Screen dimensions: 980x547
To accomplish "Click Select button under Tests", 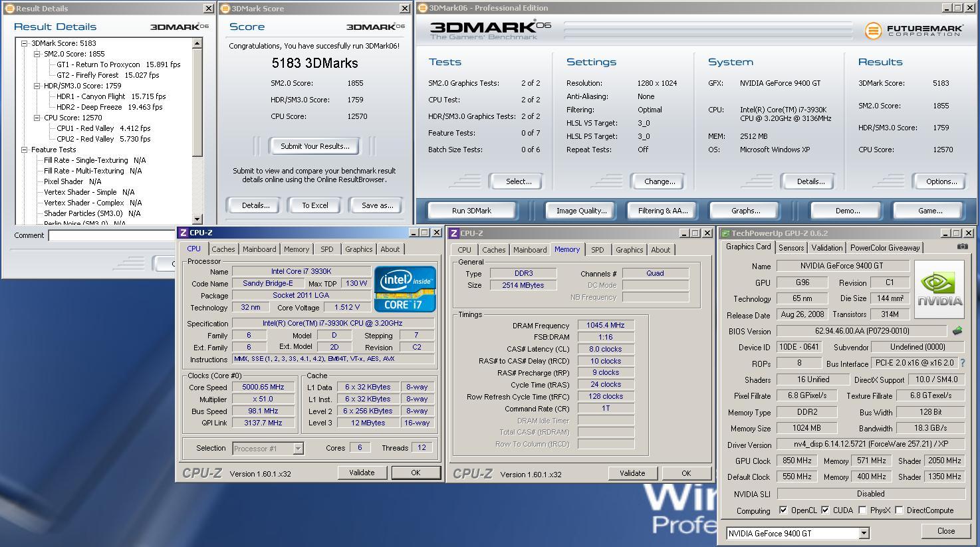I will coord(518,181).
